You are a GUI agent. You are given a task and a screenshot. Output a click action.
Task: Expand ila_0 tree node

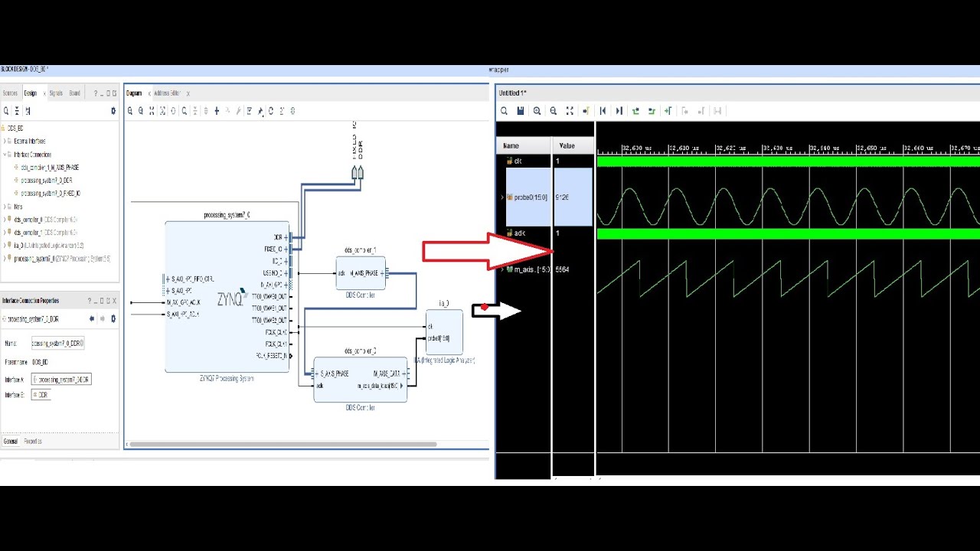(6, 246)
